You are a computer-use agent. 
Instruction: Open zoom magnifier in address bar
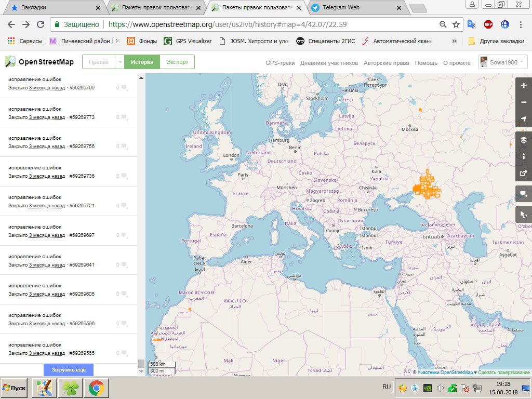(x=443, y=24)
